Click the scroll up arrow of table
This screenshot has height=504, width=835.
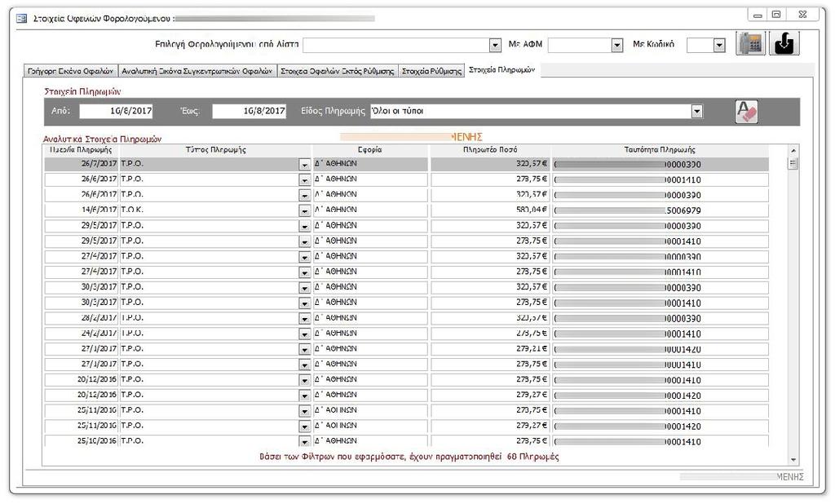click(x=793, y=151)
